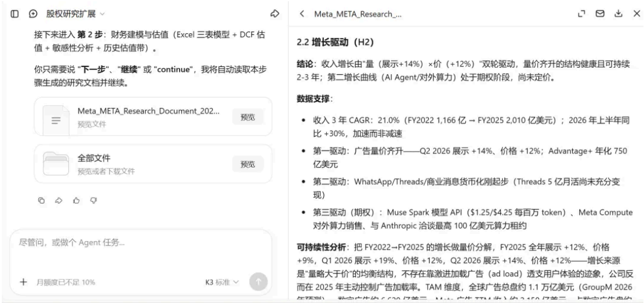Click the 收入 3 年 CAGR bullet text
This screenshot has width=644, height=304.
coord(470,127)
